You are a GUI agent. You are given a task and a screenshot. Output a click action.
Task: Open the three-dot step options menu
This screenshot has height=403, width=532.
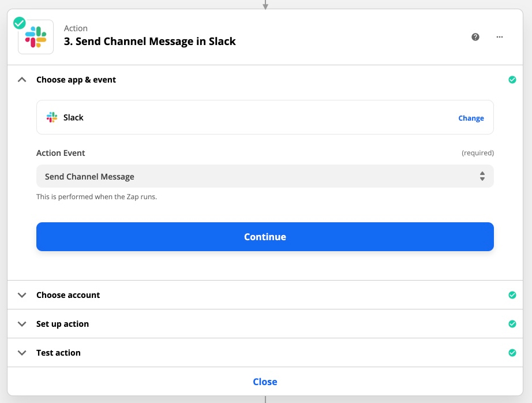tap(500, 37)
